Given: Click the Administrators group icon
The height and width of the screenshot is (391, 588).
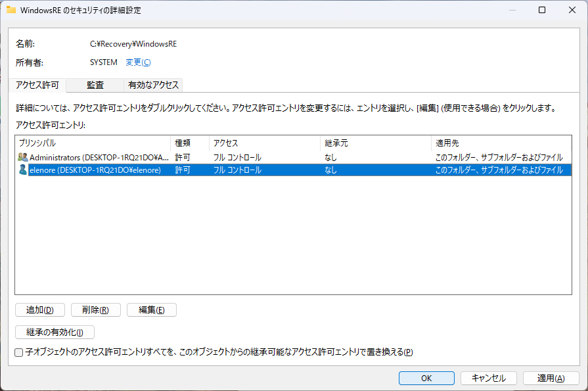Looking at the screenshot, I should pyautogui.click(x=23, y=158).
